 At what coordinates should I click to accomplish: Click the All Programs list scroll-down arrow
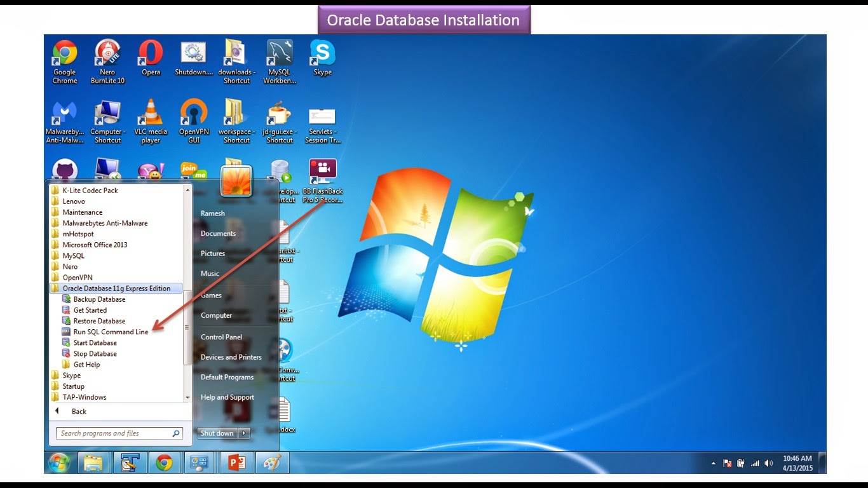point(187,397)
